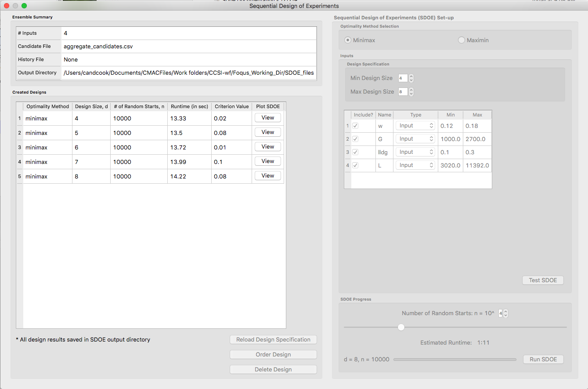Click Reload Design Specification

pyautogui.click(x=273, y=339)
